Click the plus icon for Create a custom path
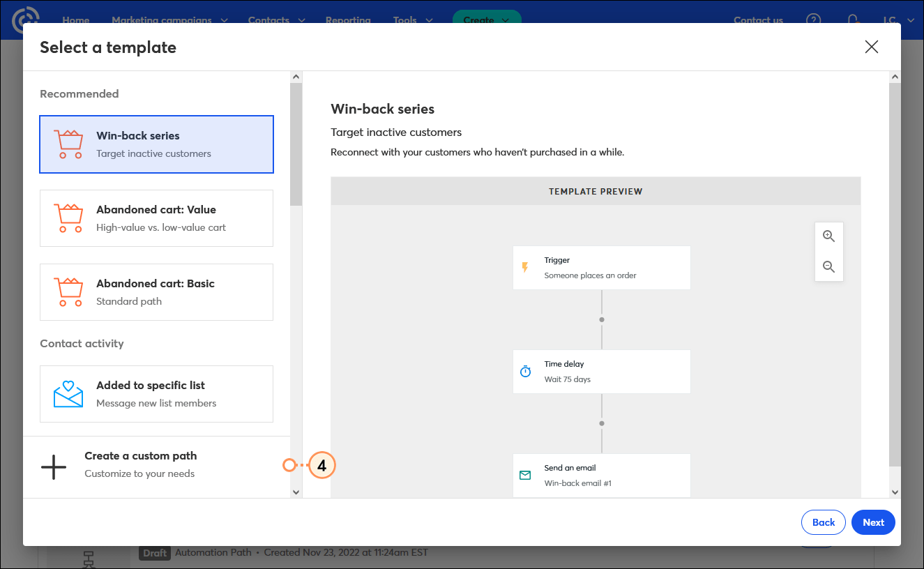Image resolution: width=924 pixels, height=569 pixels. click(x=54, y=467)
